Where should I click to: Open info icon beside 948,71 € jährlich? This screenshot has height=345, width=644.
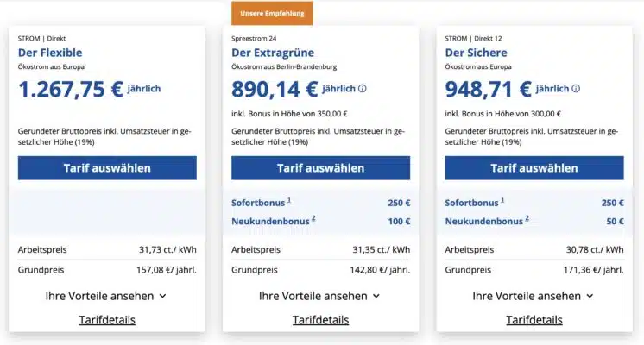[576, 89]
